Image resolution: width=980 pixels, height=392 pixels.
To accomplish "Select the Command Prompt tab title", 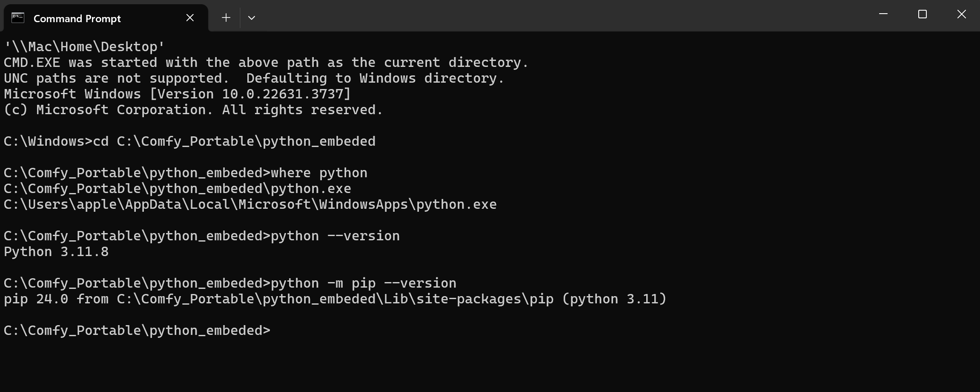I will point(77,19).
